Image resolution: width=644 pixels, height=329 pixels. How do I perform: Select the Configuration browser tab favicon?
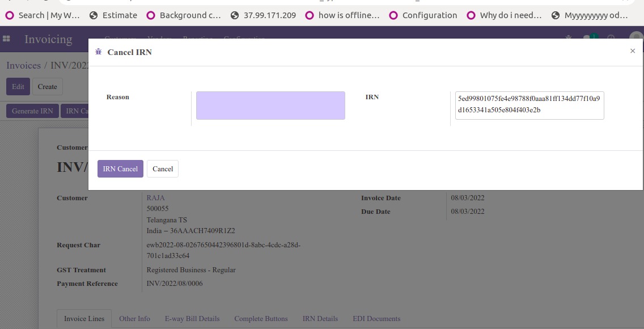(394, 15)
